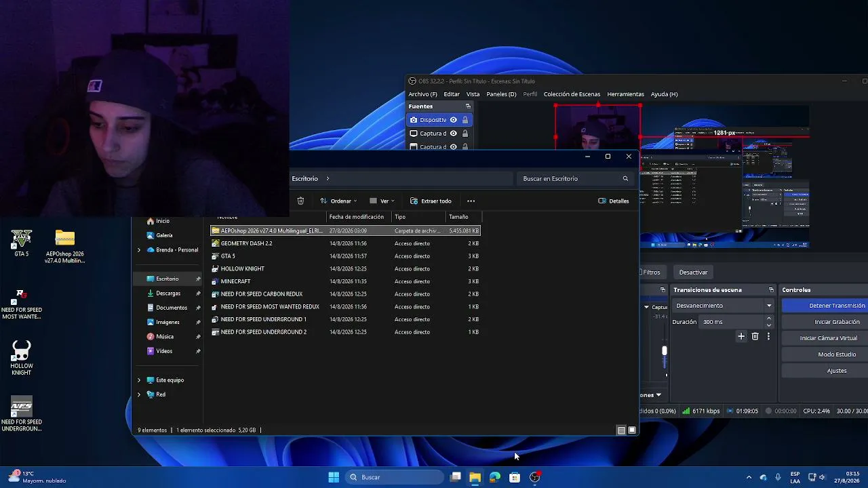Expand the Escritorio breadcrumb chevron
The width and height of the screenshot is (868, 488).
click(328, 179)
